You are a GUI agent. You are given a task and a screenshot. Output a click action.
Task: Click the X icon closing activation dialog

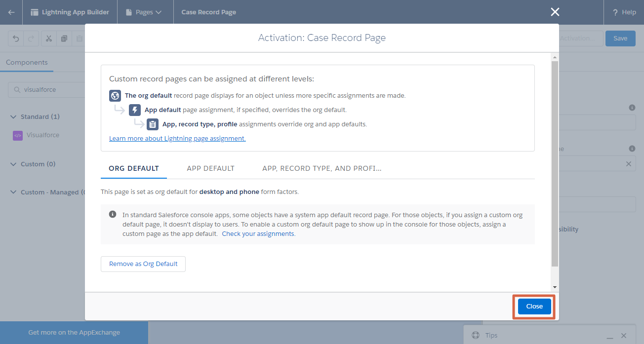pyautogui.click(x=555, y=12)
